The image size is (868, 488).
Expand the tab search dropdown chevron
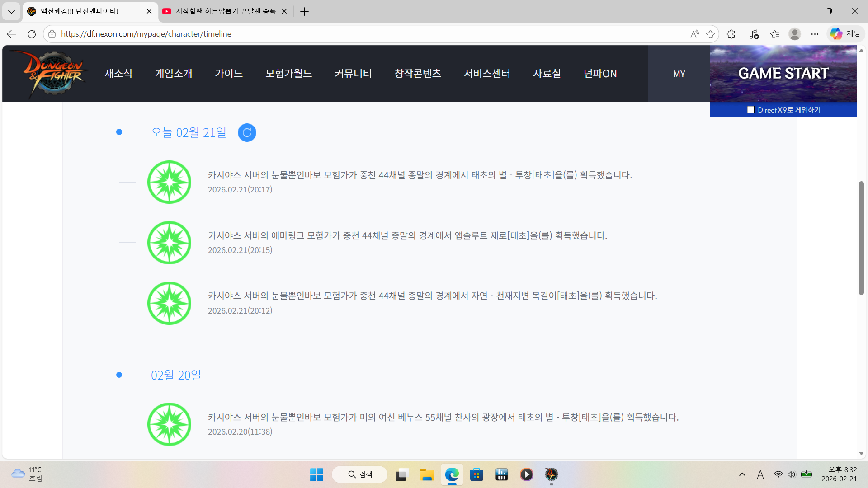11,11
